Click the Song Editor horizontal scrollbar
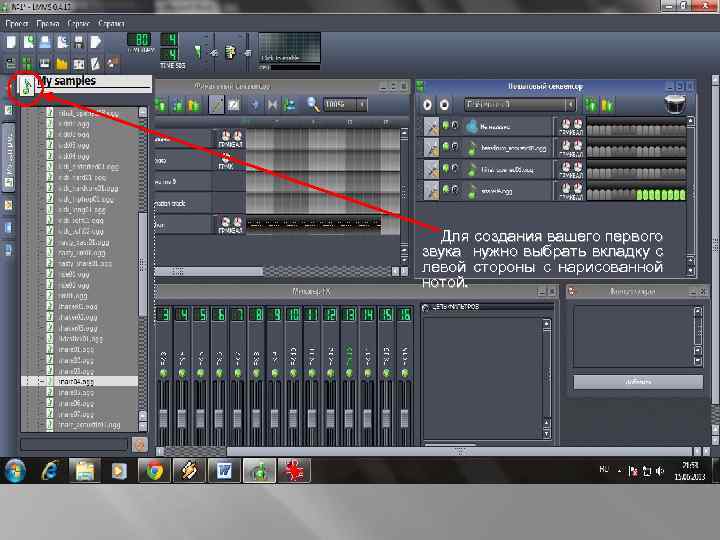This screenshot has width=720, height=540. [x=209, y=271]
